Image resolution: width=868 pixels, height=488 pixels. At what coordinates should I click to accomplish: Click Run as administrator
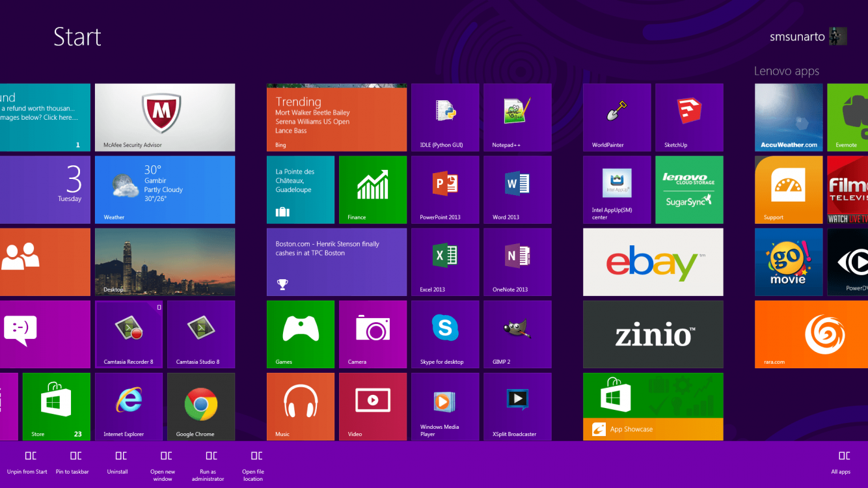pyautogui.click(x=208, y=467)
